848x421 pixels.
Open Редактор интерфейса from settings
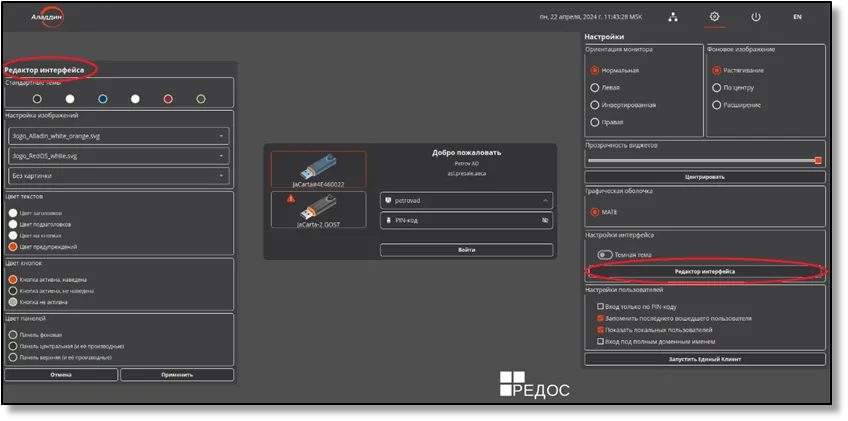pyautogui.click(x=705, y=272)
